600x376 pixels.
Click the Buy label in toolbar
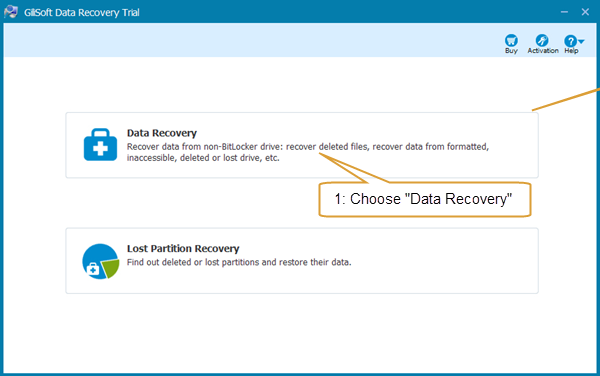[511, 50]
